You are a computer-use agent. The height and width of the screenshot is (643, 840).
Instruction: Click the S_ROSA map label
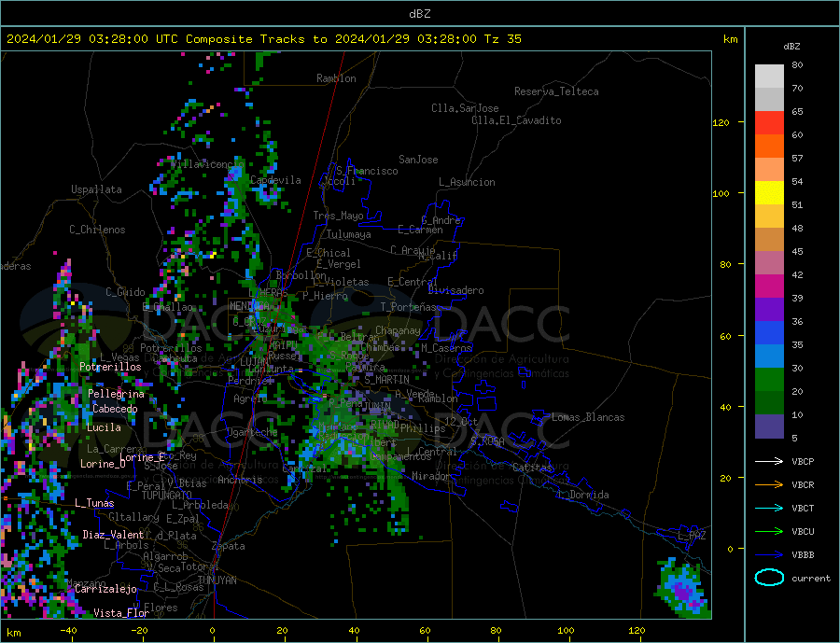point(487,441)
